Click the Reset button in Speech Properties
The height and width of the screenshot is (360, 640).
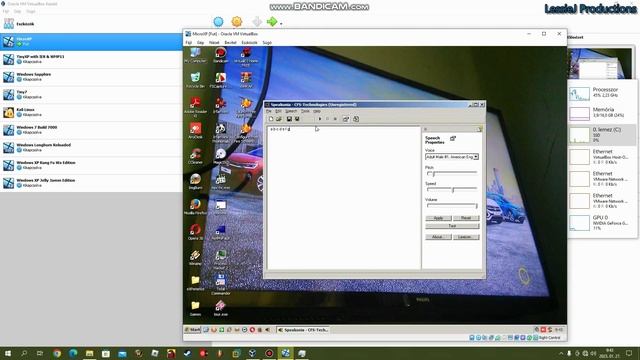(x=466, y=218)
